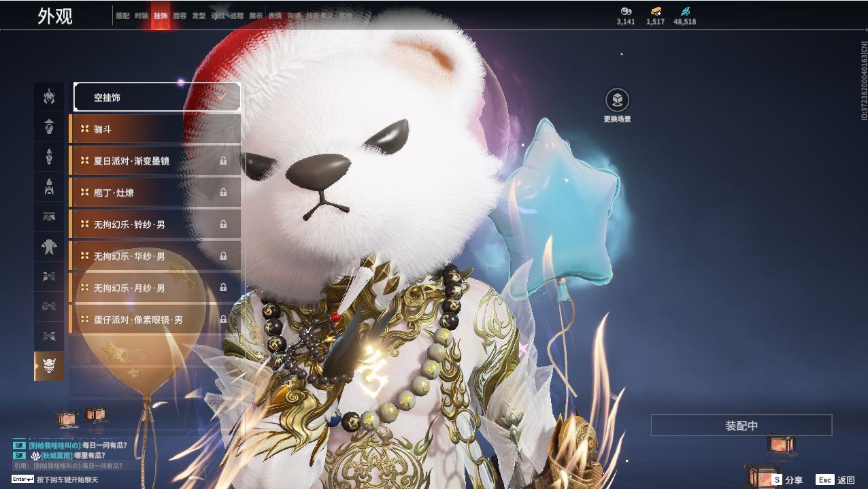Select the robe-shaped category icon in sidebar
This screenshot has width=868, height=489.
pyautogui.click(x=49, y=246)
